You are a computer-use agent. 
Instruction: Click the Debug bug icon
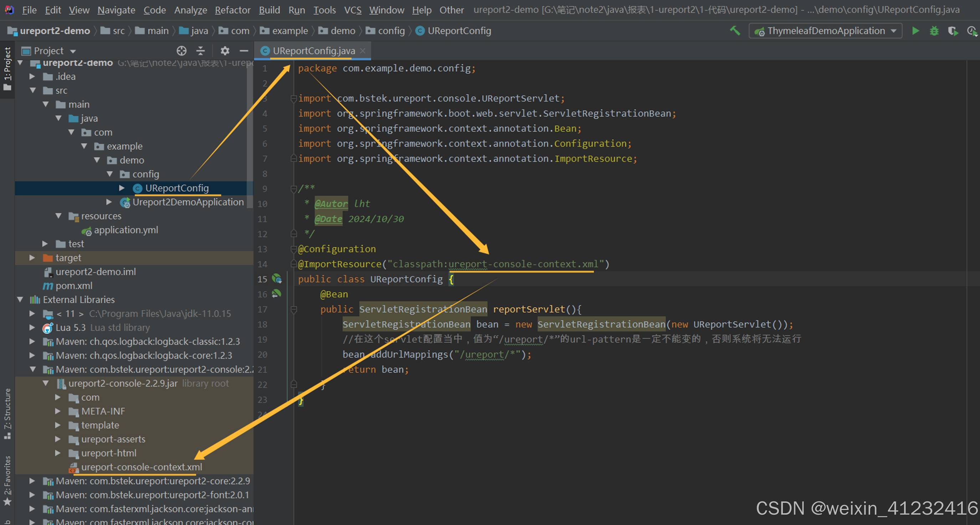(x=934, y=31)
